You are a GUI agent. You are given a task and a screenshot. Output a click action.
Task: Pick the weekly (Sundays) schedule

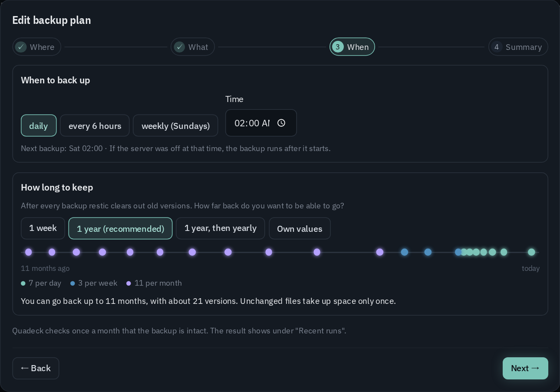coord(175,125)
